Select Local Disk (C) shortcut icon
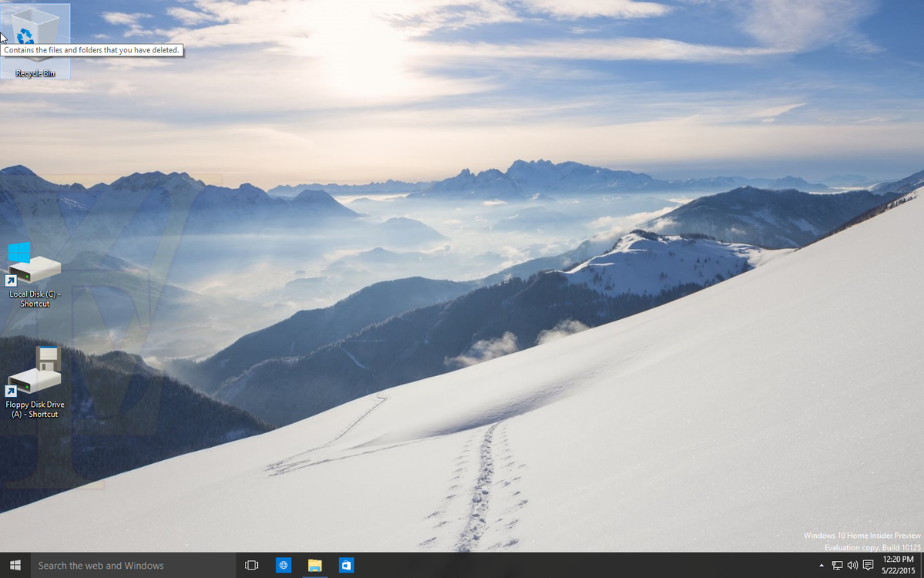924x578 pixels. 35,275
